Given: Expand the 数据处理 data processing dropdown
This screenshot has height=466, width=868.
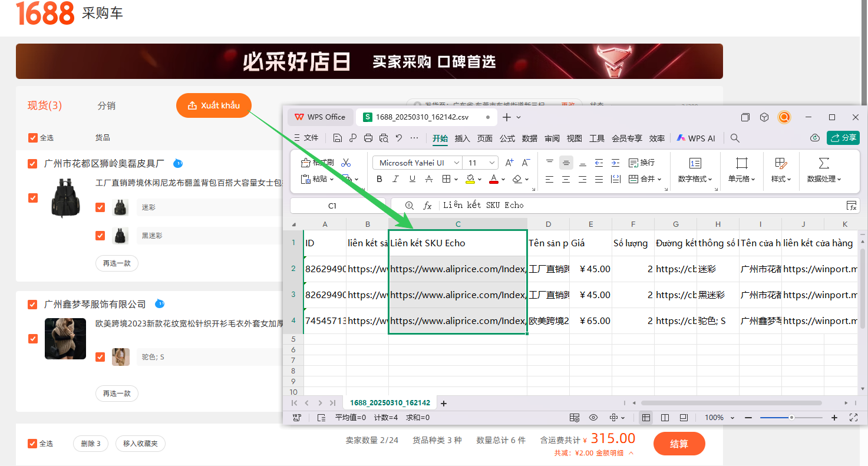Looking at the screenshot, I should (x=824, y=179).
